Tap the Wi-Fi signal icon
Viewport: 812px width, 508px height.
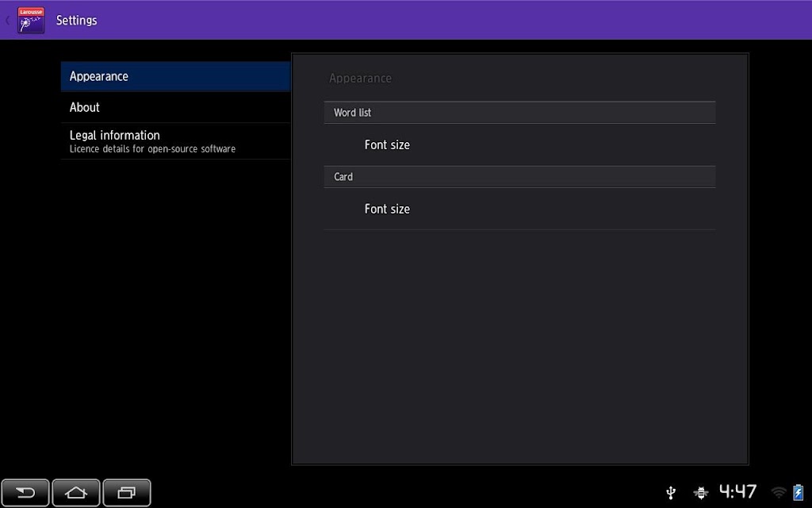click(x=779, y=492)
